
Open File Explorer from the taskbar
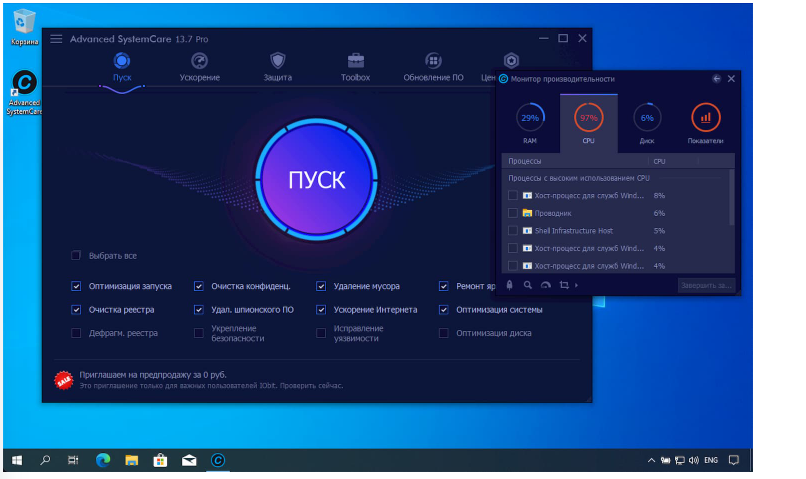(132, 460)
